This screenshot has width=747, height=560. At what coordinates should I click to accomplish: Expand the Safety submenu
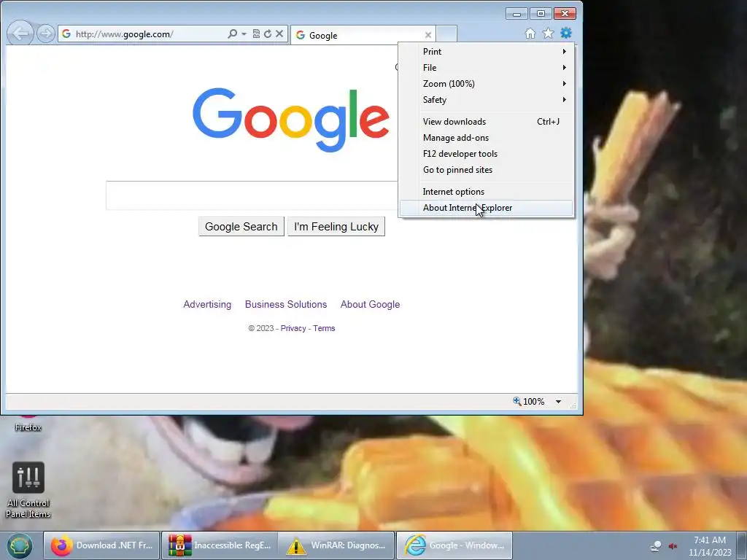pyautogui.click(x=487, y=100)
